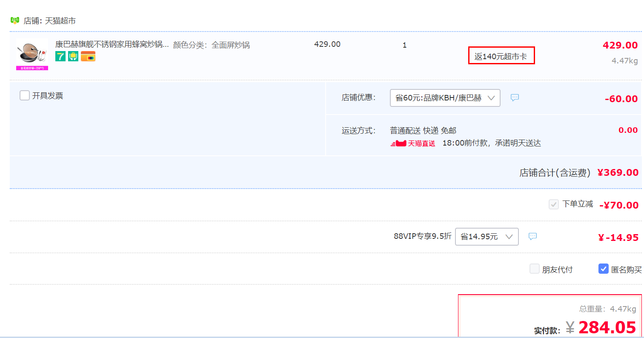Click the 总重量: 4.47kg text

(608, 309)
